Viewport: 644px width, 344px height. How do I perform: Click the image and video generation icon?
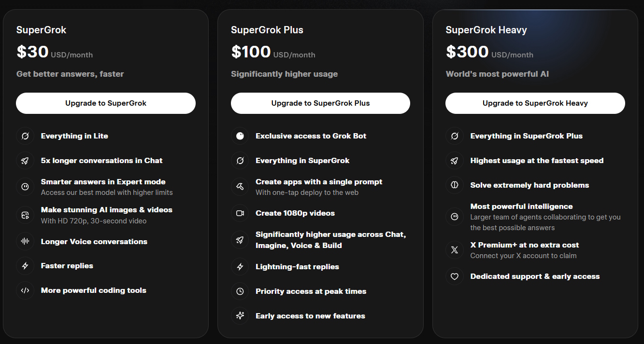pos(25,215)
